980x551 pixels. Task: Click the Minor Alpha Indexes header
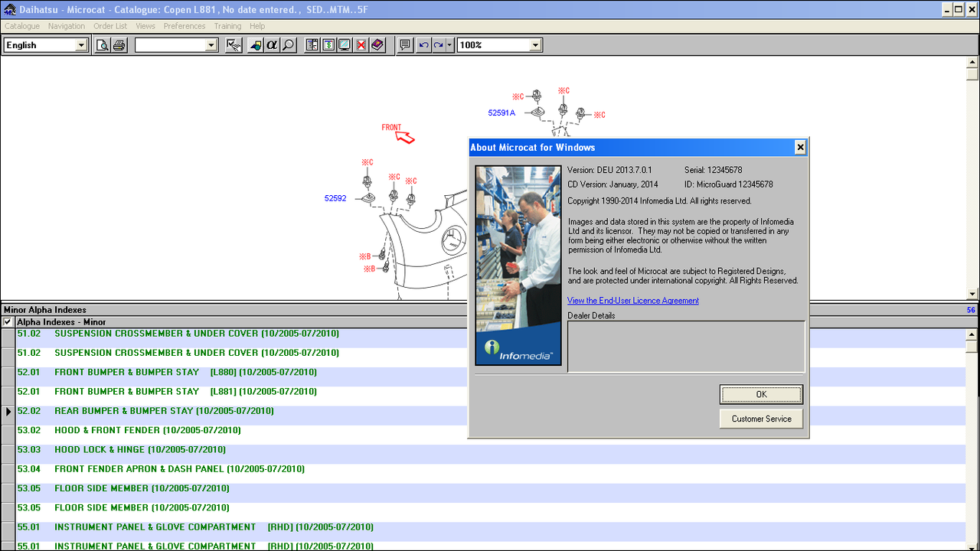tap(45, 310)
